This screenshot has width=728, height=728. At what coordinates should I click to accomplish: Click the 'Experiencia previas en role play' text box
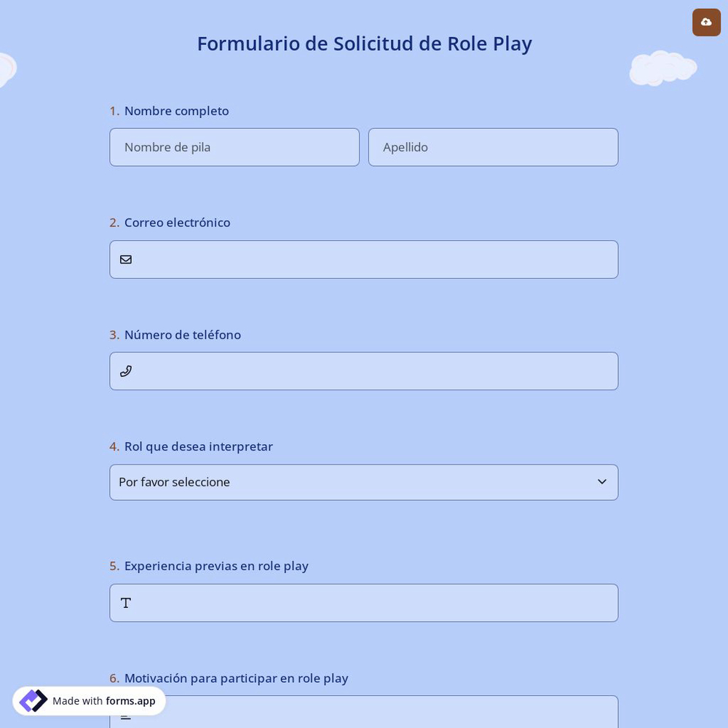click(x=364, y=603)
